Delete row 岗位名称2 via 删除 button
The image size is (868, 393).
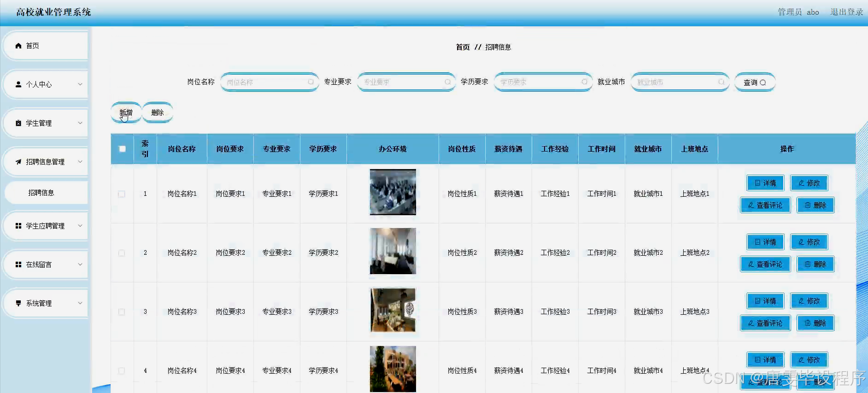pyautogui.click(x=815, y=264)
